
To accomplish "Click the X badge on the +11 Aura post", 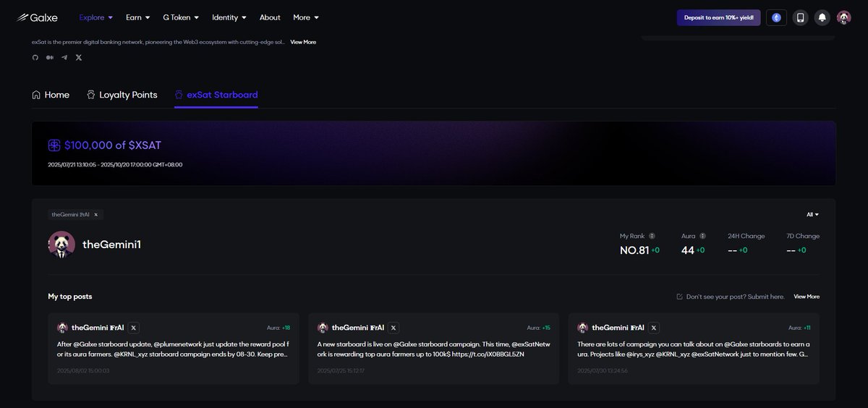I will (654, 328).
